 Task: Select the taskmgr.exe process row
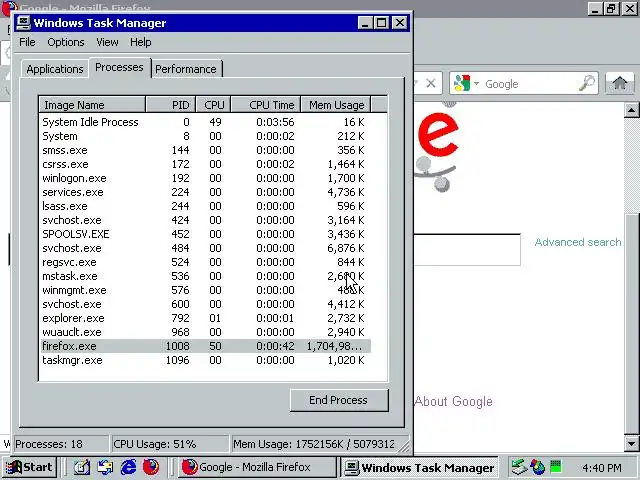tap(205, 360)
